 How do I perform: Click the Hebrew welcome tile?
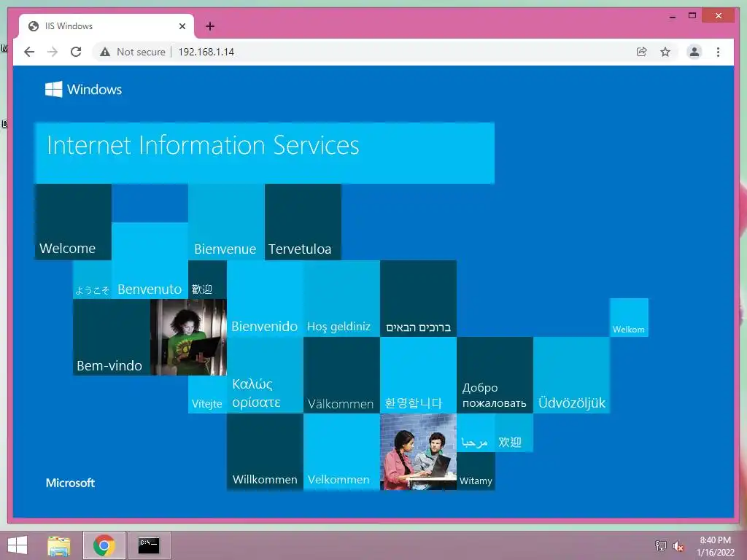click(x=418, y=298)
